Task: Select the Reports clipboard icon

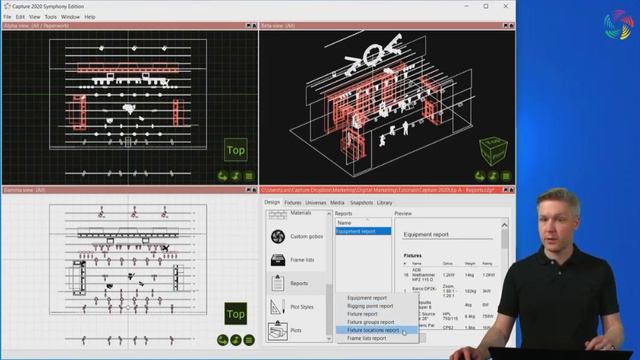Action: coord(278,282)
